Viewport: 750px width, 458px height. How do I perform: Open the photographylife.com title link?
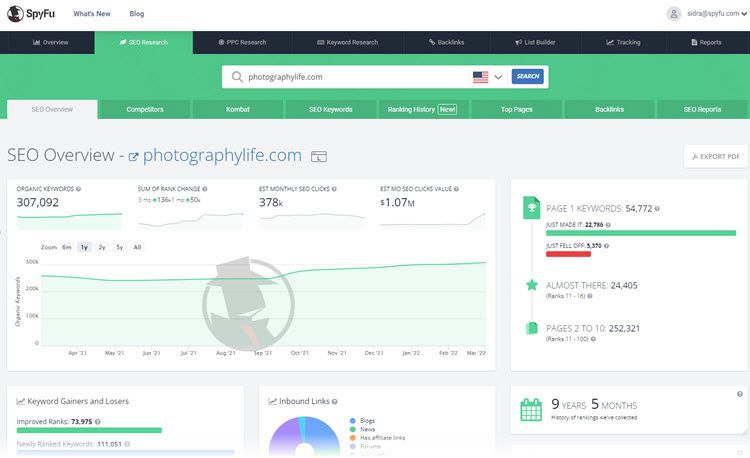tap(222, 155)
